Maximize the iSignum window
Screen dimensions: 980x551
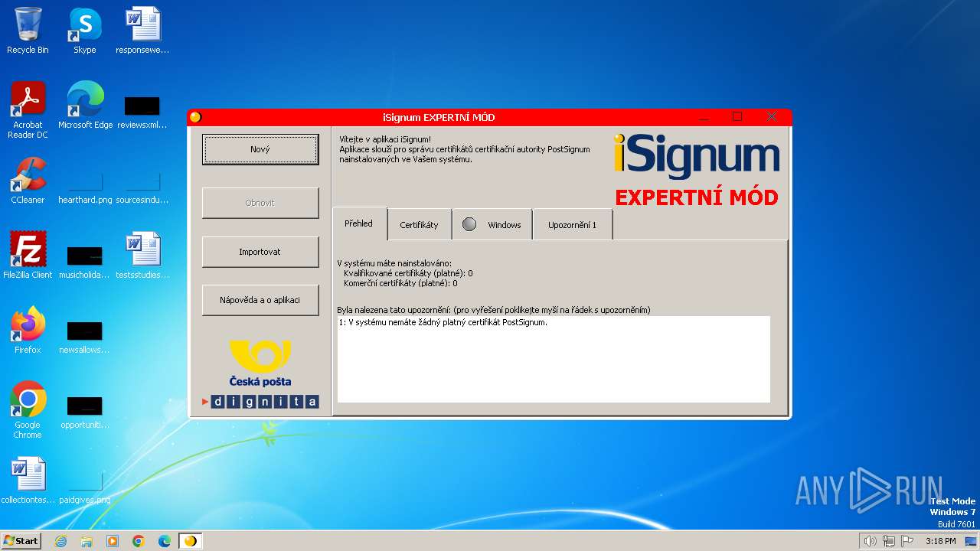click(737, 117)
